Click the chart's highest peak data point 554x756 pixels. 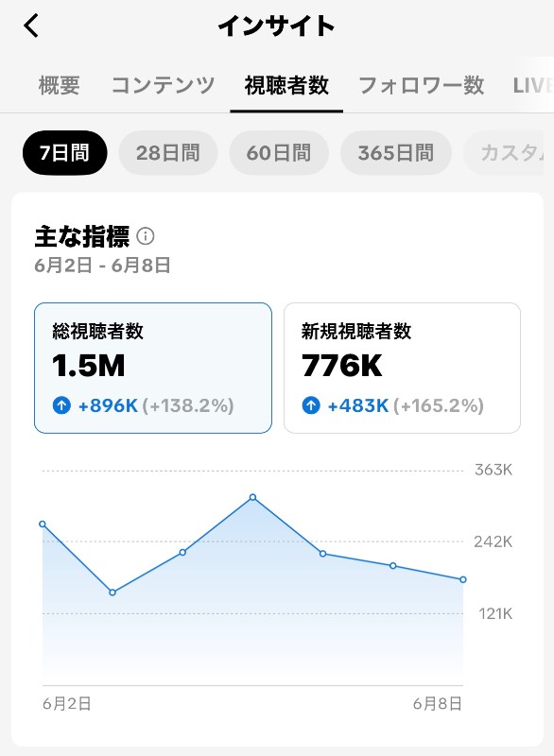(x=252, y=497)
